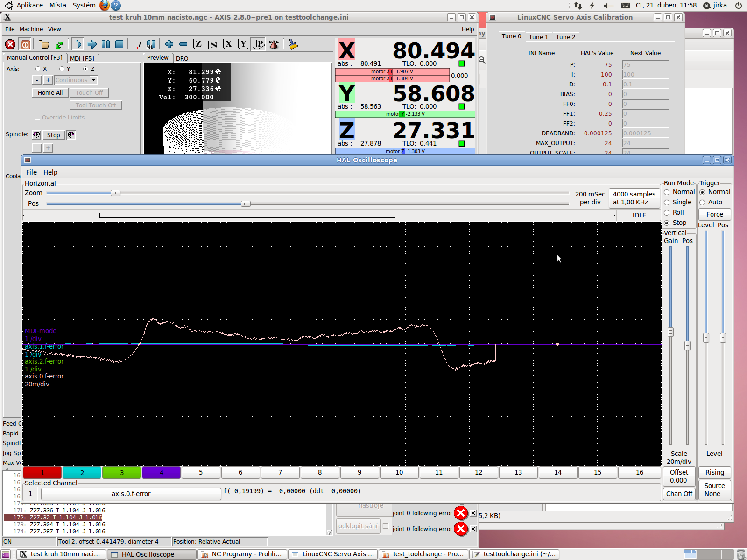Open the Tune 1 tab

tap(538, 37)
